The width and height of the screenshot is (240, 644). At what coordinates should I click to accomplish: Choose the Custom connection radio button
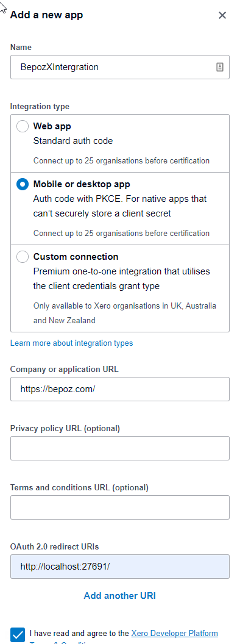click(22, 257)
